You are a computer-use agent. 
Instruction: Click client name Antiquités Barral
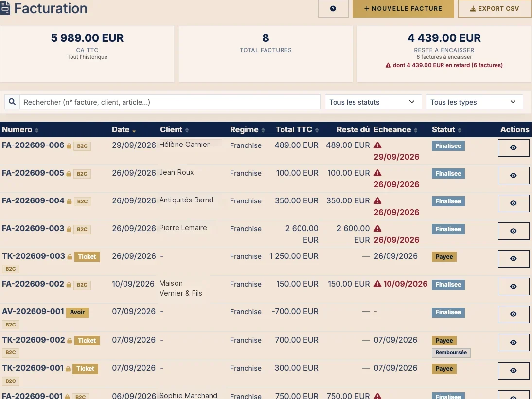186,200
